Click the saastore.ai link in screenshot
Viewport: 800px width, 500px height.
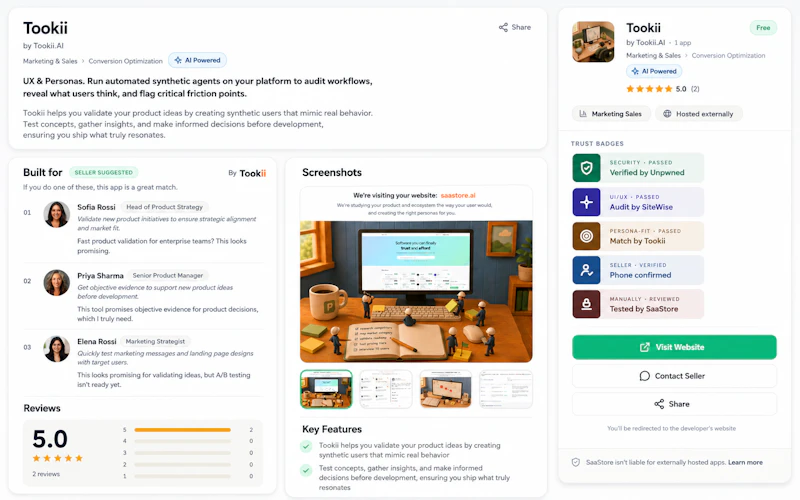(x=458, y=195)
